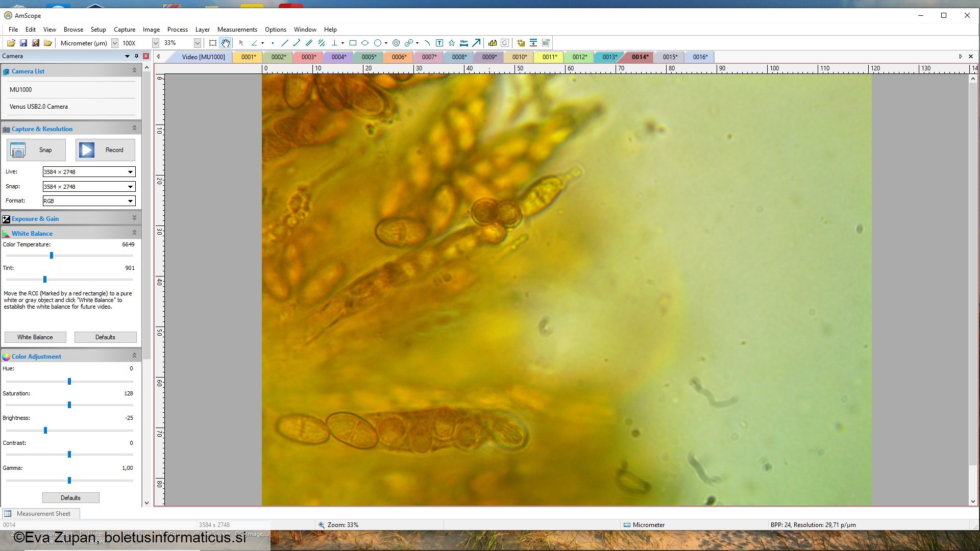Collapse the Color Adjustment section
980x551 pixels.
[134, 356]
